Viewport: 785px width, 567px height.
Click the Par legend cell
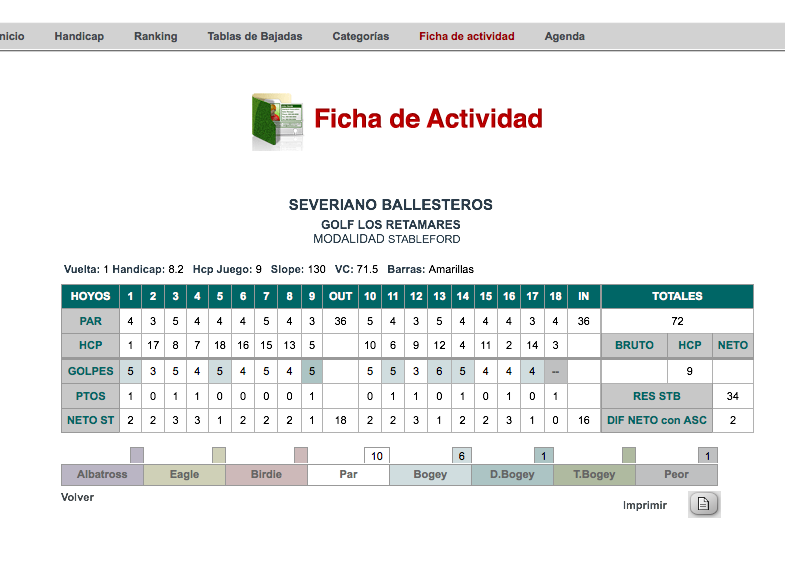tap(348, 474)
